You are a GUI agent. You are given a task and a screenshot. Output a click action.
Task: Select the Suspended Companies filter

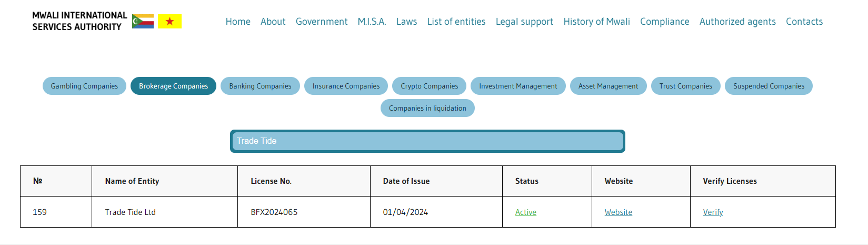[x=768, y=86]
